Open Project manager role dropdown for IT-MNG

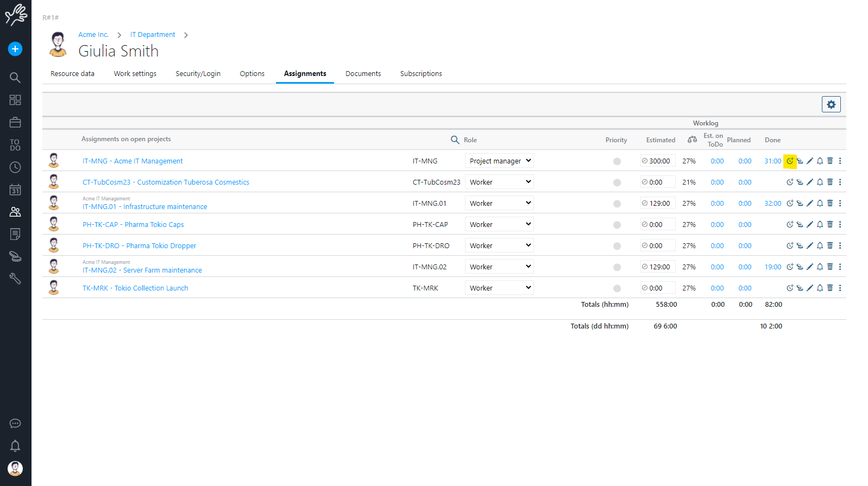point(499,161)
